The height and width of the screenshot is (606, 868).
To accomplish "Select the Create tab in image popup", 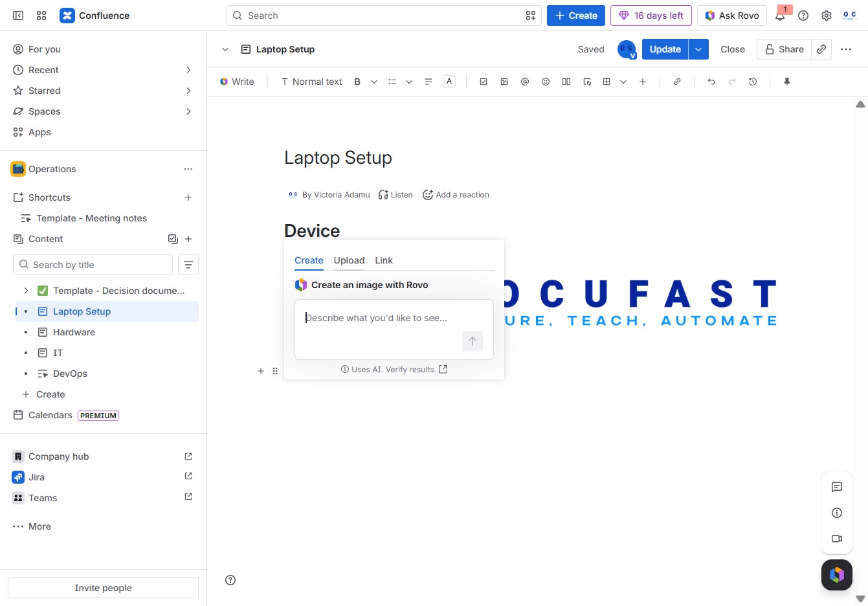I will click(309, 260).
